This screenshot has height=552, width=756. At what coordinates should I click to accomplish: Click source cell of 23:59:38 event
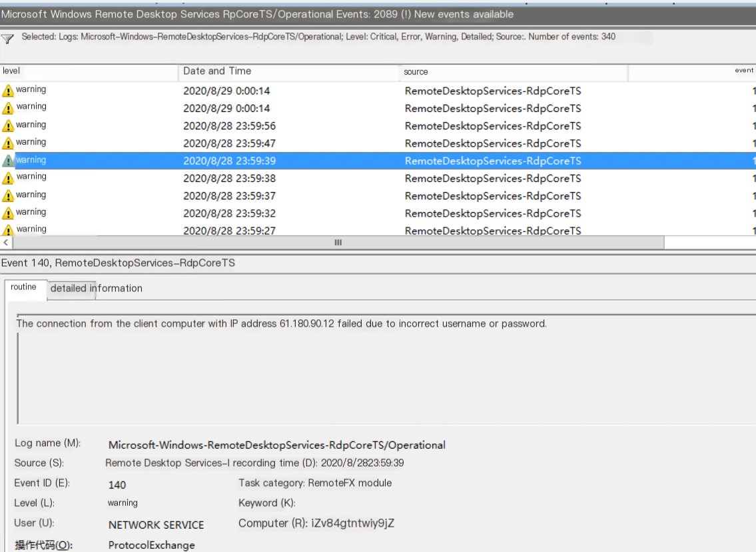[493, 179]
